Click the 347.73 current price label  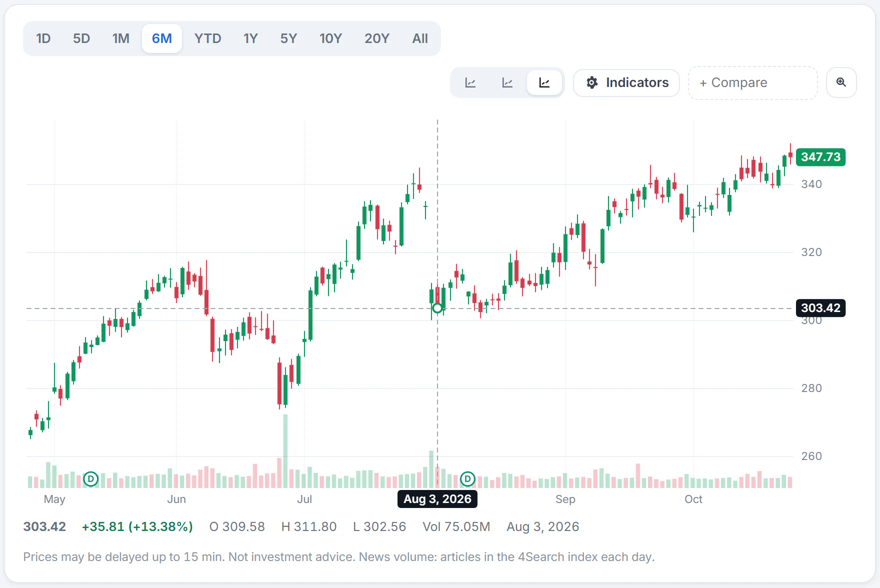820,157
